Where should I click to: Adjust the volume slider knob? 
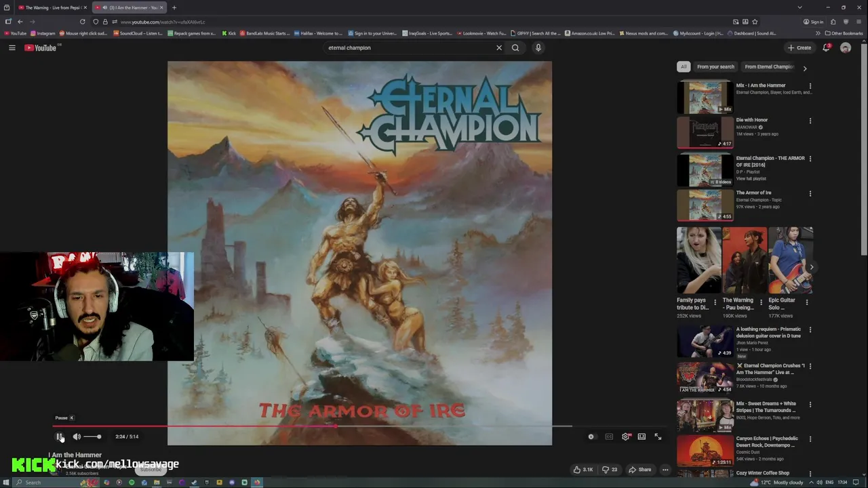[x=99, y=436]
